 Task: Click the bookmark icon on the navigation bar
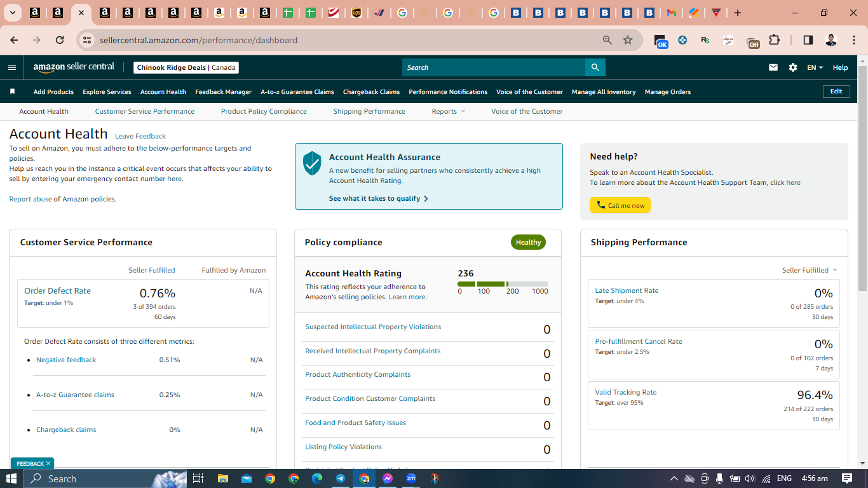12,91
